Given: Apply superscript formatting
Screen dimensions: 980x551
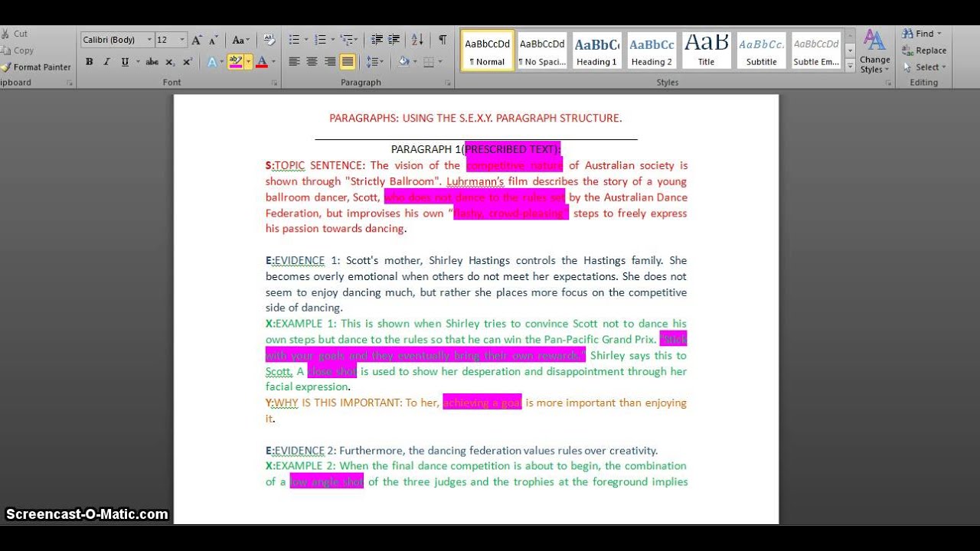Looking at the screenshot, I should 188,62.
